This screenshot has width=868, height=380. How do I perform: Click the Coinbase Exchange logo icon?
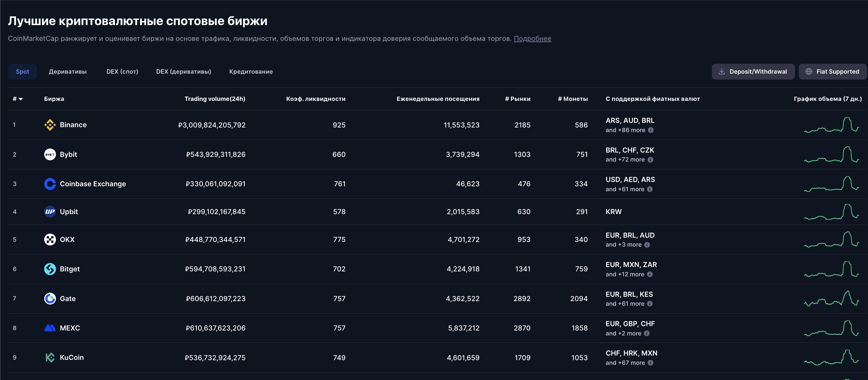(50, 184)
